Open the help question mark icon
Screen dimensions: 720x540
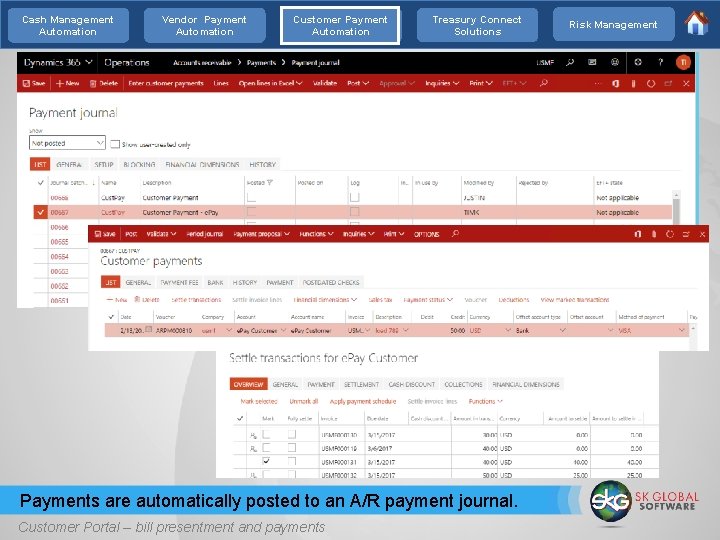[660, 62]
